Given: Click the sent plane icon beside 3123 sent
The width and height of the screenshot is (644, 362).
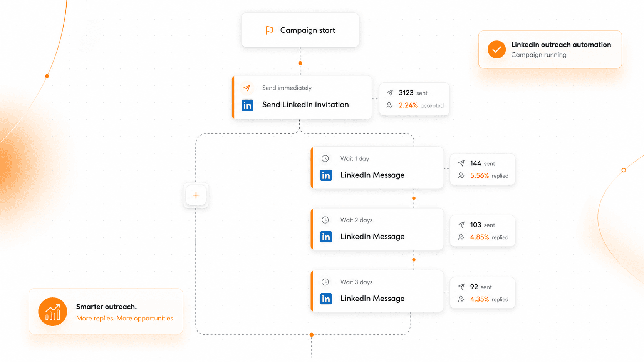Looking at the screenshot, I should [390, 93].
